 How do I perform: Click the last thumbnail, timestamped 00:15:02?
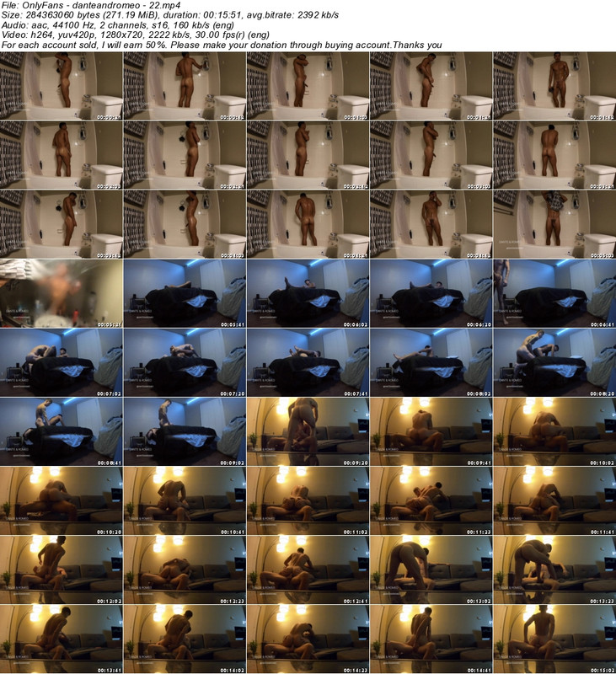pyautogui.click(x=554, y=638)
